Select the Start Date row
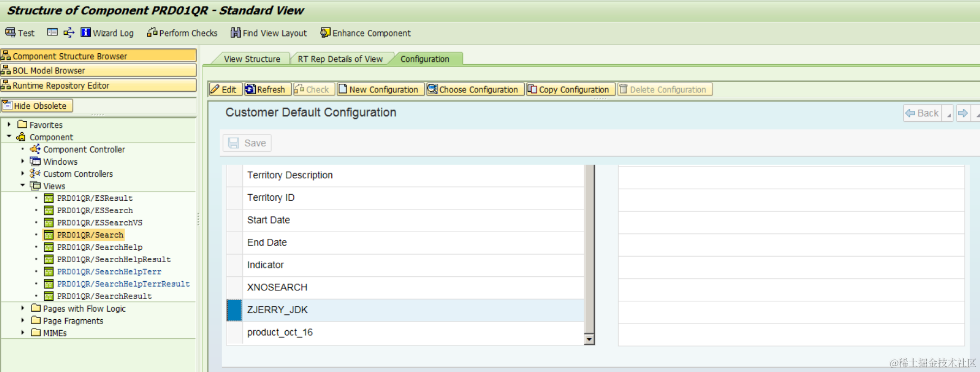This screenshot has width=980, height=372. click(405, 220)
